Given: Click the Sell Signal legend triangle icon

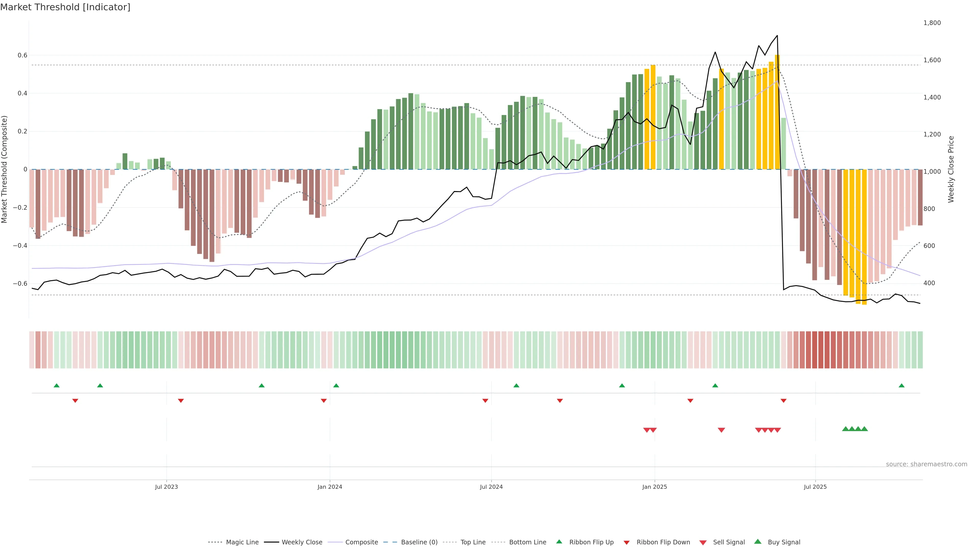Looking at the screenshot, I should [703, 542].
